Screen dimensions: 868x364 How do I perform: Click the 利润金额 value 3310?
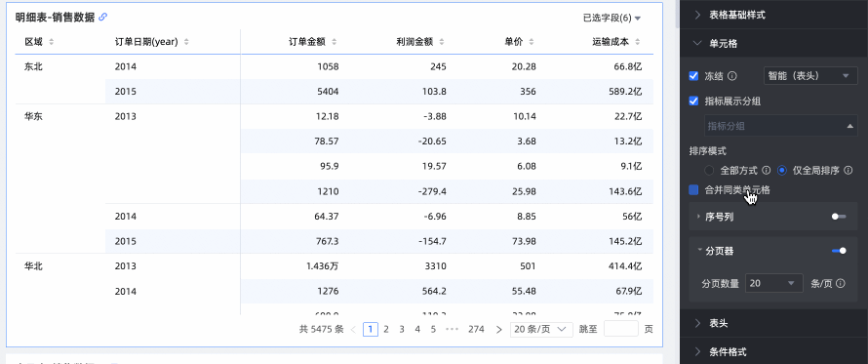436,266
